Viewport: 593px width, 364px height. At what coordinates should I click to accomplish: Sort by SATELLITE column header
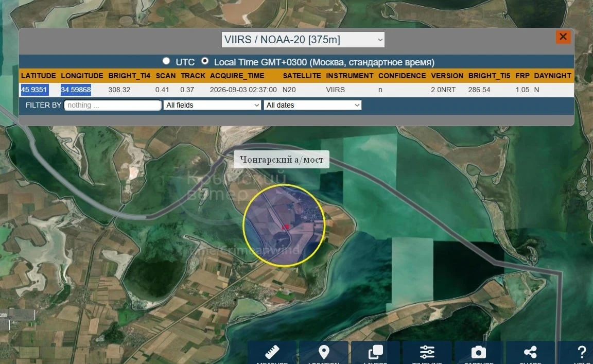click(x=302, y=76)
